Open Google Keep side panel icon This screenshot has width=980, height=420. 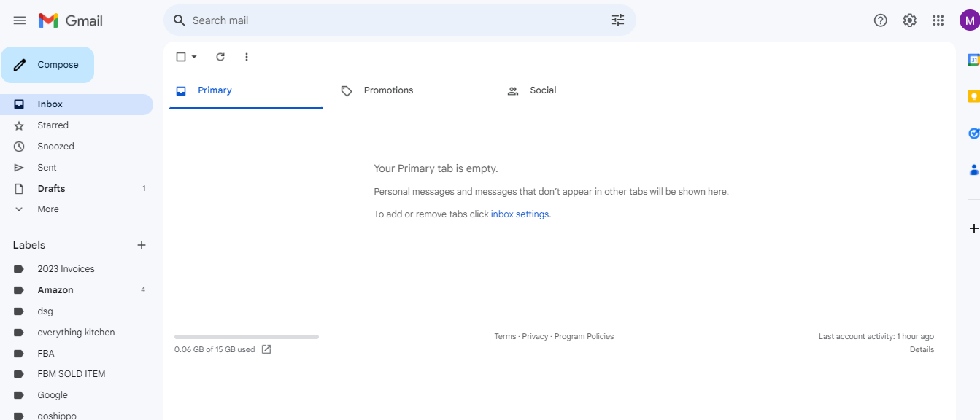coord(973,96)
